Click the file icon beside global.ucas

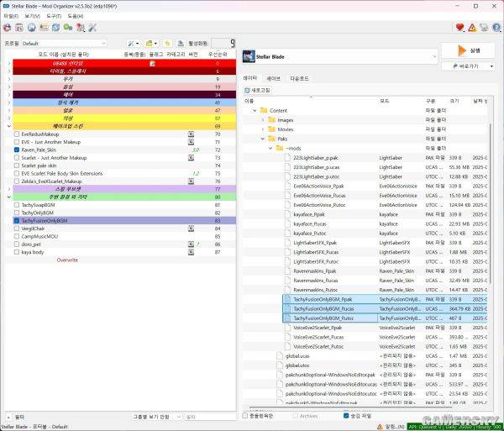tap(280, 355)
